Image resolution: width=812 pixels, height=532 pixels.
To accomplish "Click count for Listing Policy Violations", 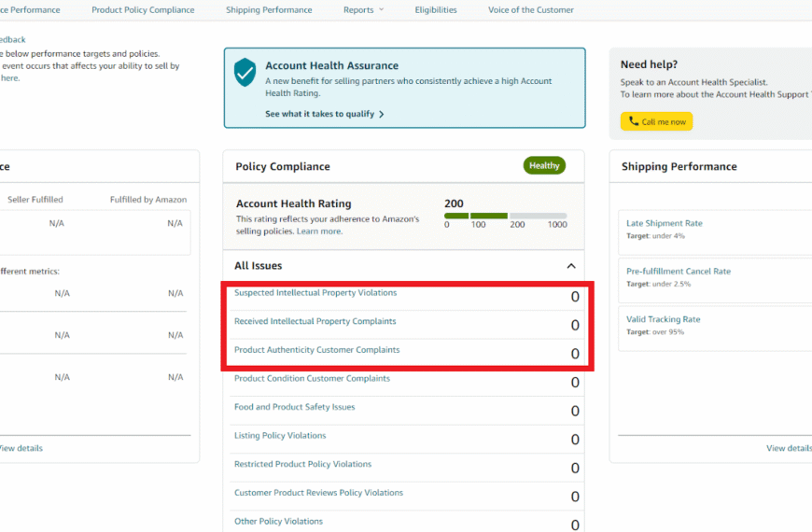I will [575, 440].
